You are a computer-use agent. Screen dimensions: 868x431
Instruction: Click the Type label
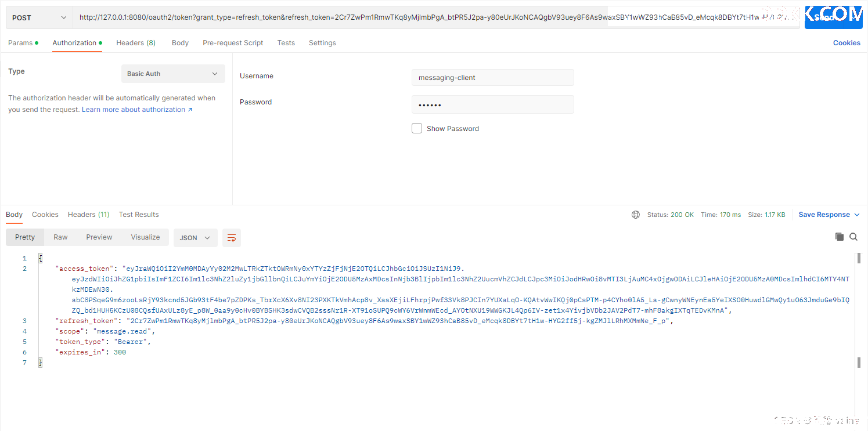coord(16,71)
